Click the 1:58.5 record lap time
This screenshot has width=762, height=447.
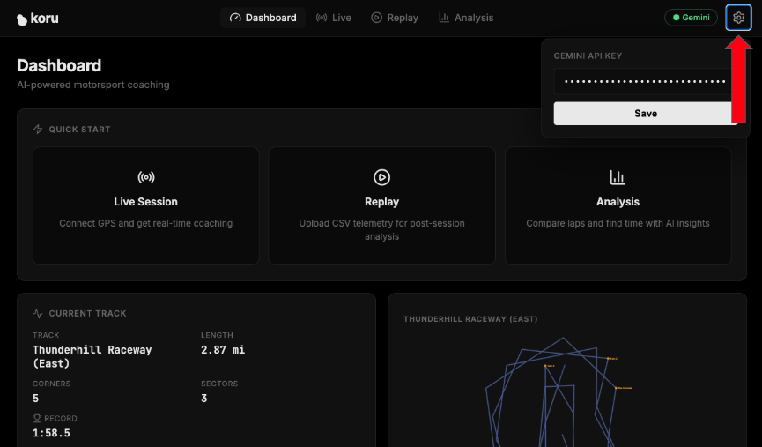(51, 433)
